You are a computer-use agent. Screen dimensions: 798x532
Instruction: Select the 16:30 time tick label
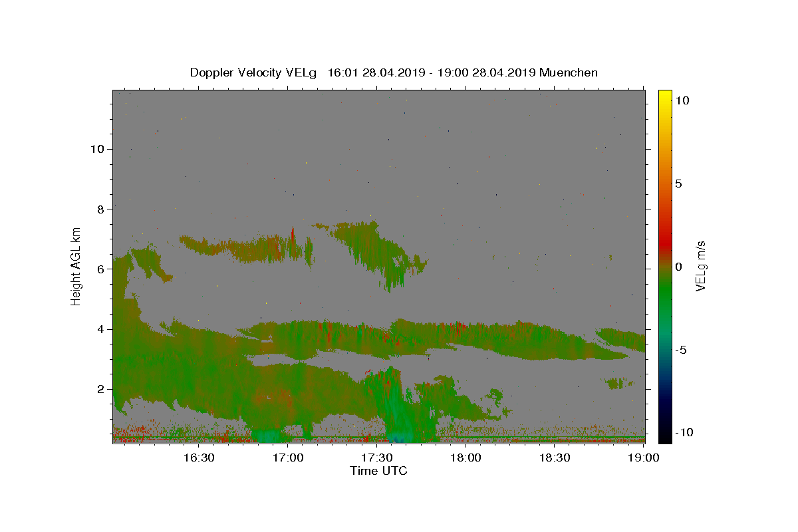[199, 458]
